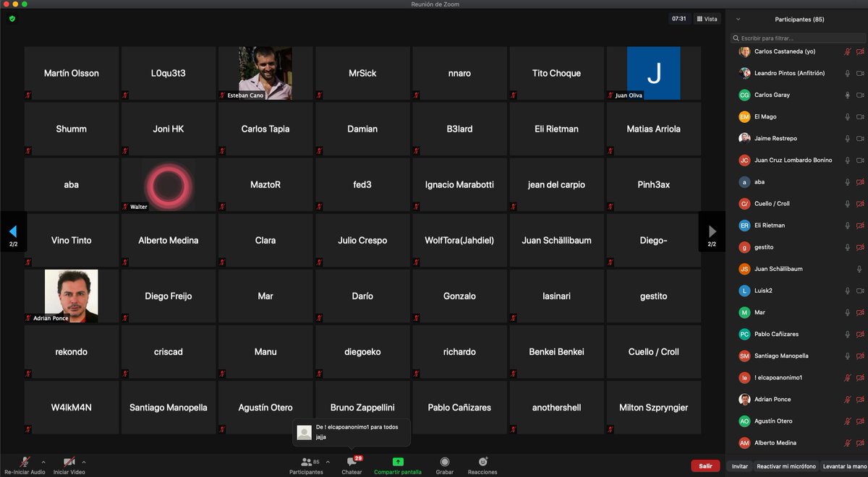The height and width of the screenshot is (477, 868).
Task: Open the Reacciones menu
Action: pyautogui.click(x=482, y=465)
